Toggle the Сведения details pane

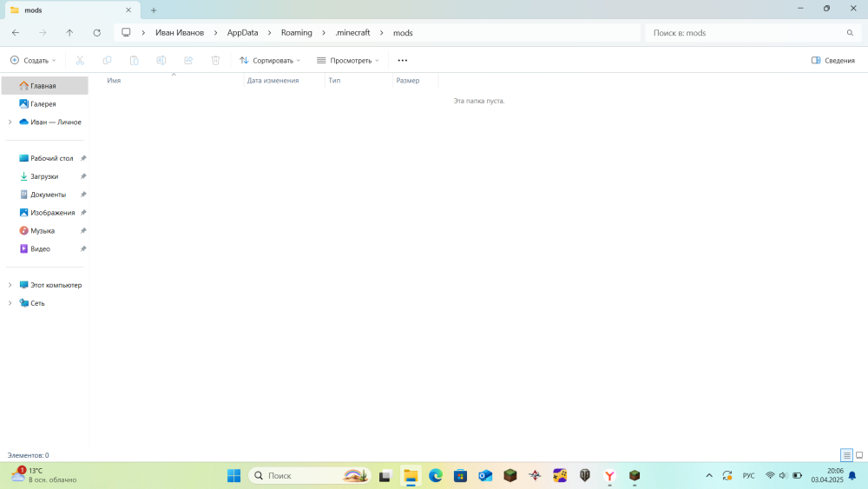[x=833, y=60]
